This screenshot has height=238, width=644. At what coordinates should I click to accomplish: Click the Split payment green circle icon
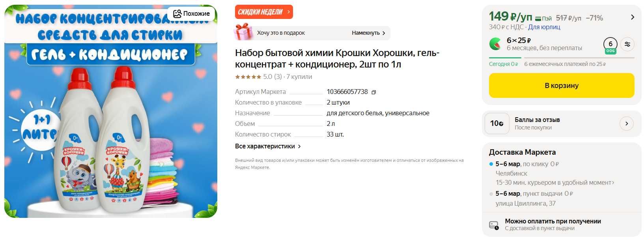(495, 43)
